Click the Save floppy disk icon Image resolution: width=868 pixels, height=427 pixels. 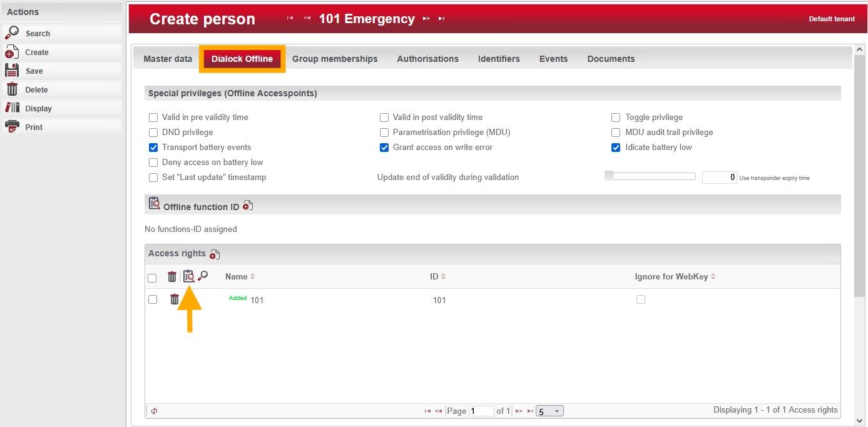pyautogui.click(x=12, y=71)
